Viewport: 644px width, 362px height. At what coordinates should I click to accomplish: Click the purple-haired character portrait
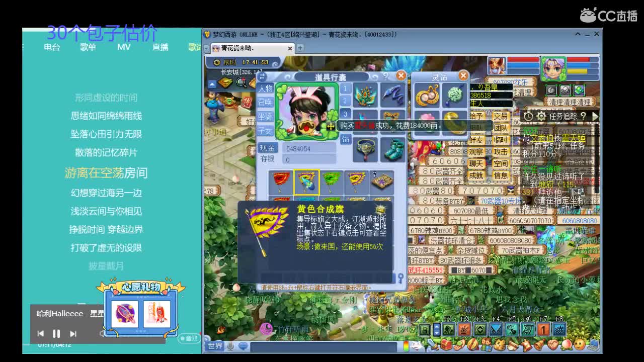click(x=553, y=68)
